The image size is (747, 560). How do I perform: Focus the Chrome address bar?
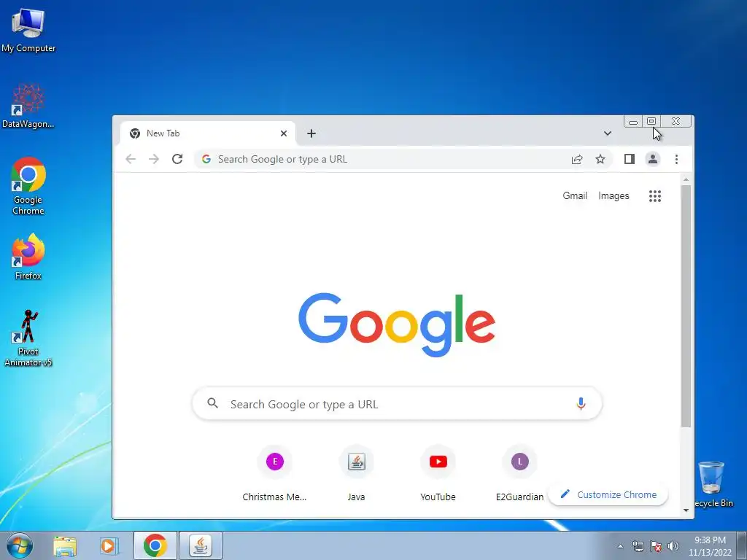(381, 159)
